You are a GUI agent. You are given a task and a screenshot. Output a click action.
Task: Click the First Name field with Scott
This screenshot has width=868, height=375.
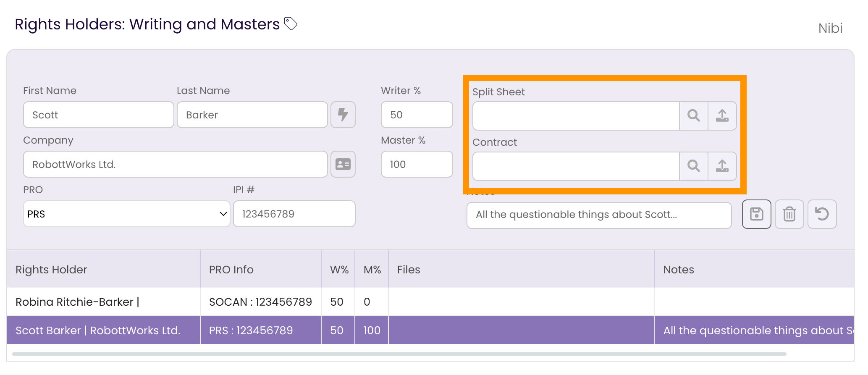pos(99,115)
